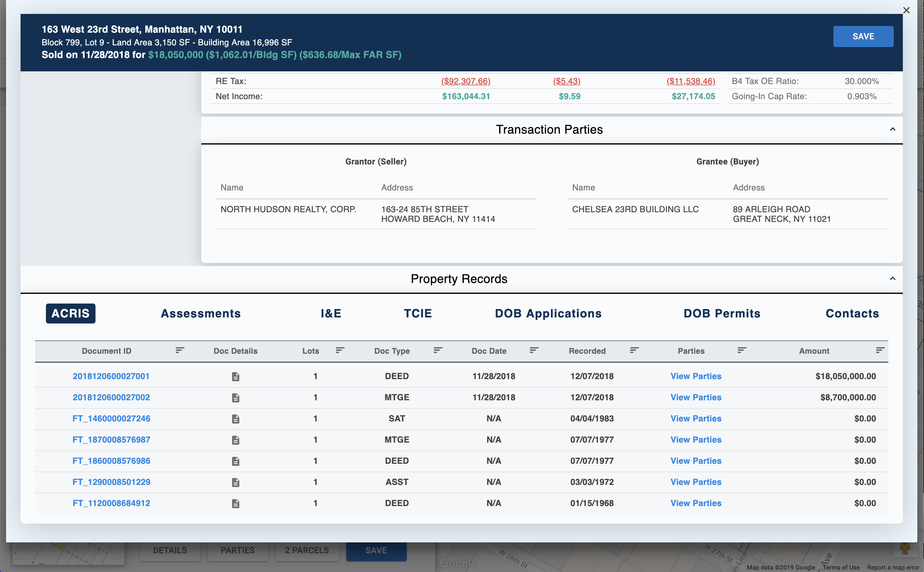Sort by Parties column icon

tap(742, 350)
